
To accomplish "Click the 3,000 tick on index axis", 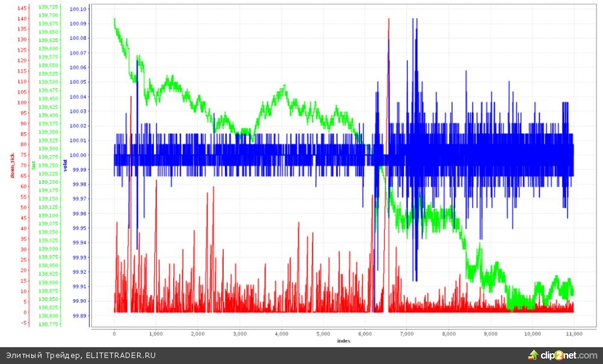I will coord(239,333).
